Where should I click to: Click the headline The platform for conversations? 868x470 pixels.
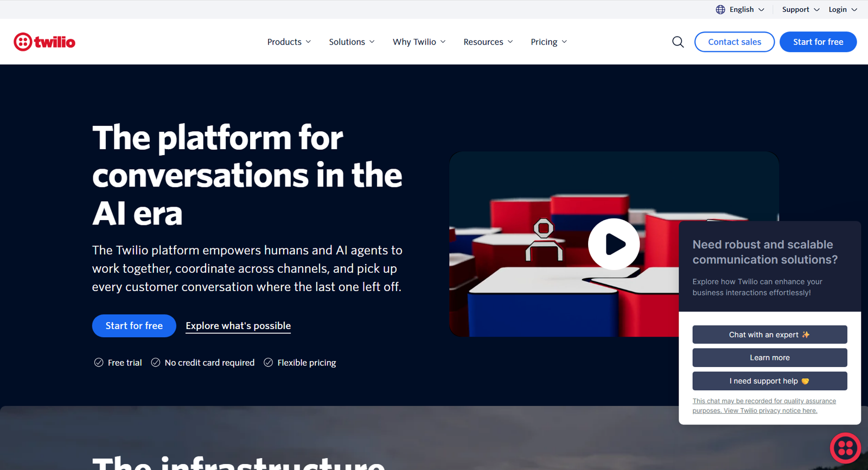click(247, 175)
